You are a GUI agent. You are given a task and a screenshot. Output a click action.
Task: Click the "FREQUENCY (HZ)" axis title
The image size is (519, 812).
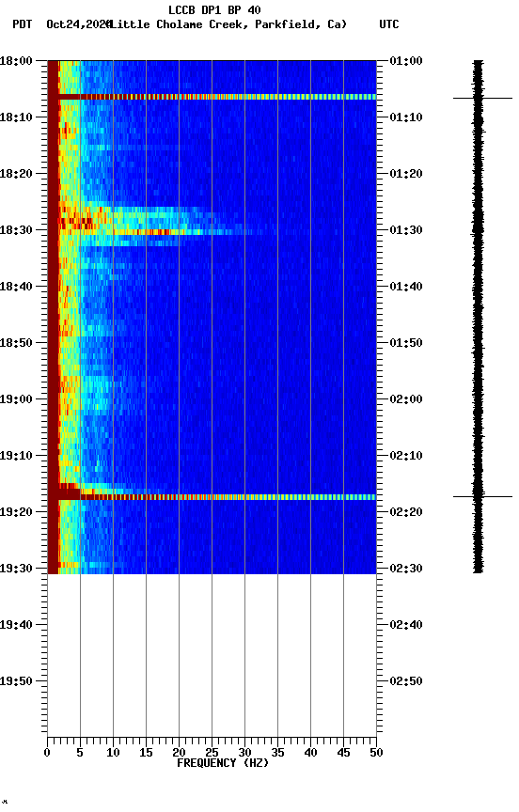click(223, 763)
